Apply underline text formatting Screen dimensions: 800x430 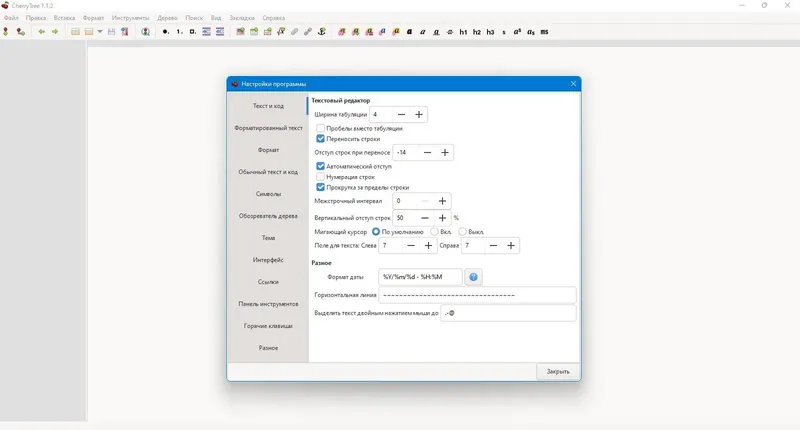436,32
